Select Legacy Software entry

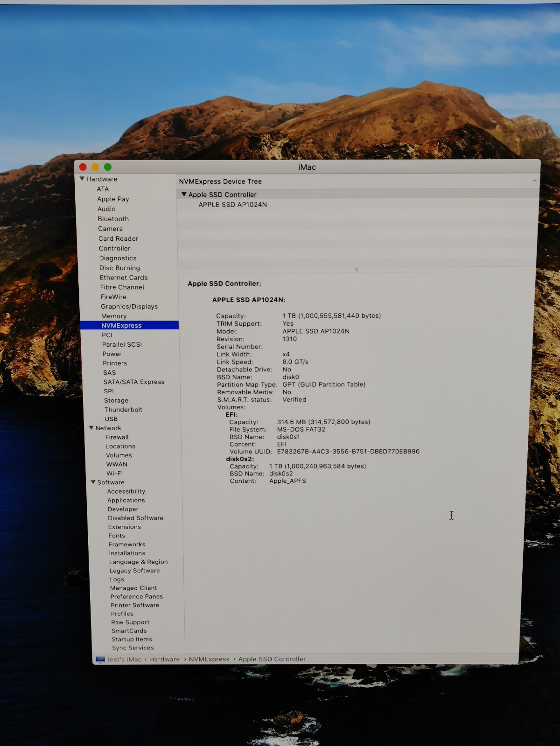[x=134, y=571]
